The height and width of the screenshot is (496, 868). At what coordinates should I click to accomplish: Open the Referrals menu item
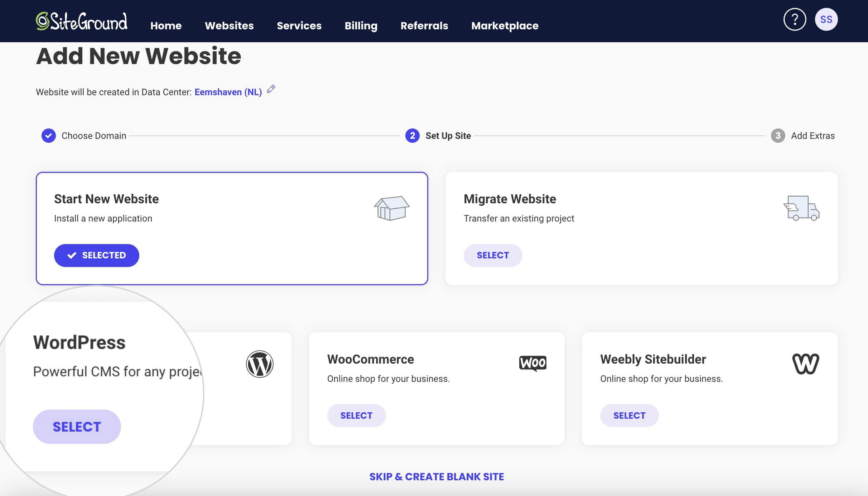coord(424,26)
